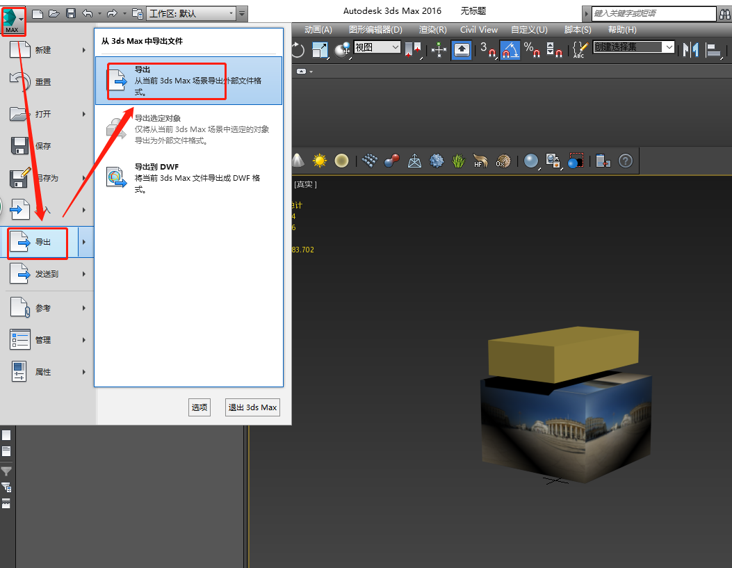Open the 动画(A) menu
Screen dimensions: 732x568
click(318, 30)
